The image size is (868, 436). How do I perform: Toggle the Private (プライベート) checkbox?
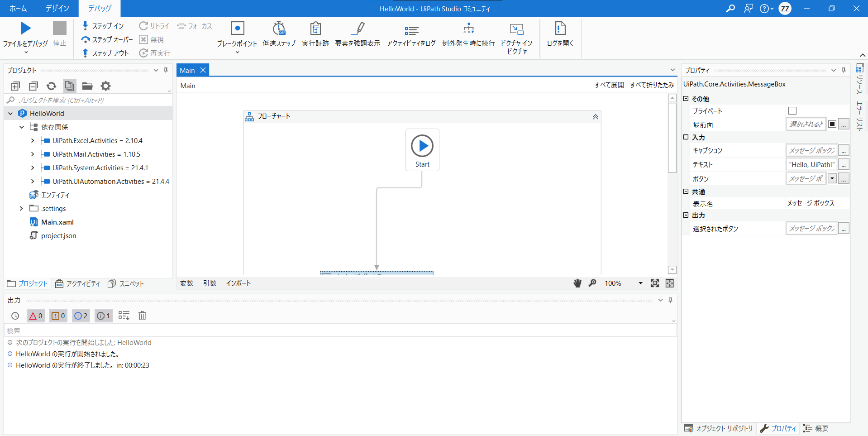point(792,111)
